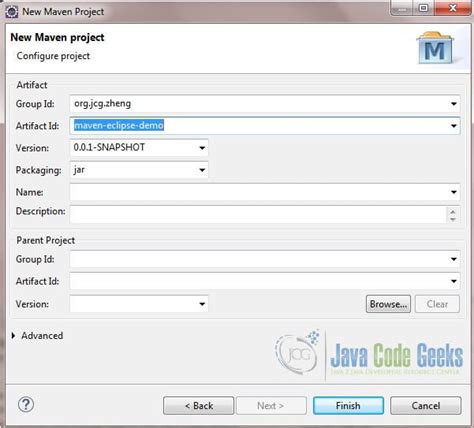The image size is (474, 428).
Task: Click into the Description text area
Action: click(x=258, y=214)
